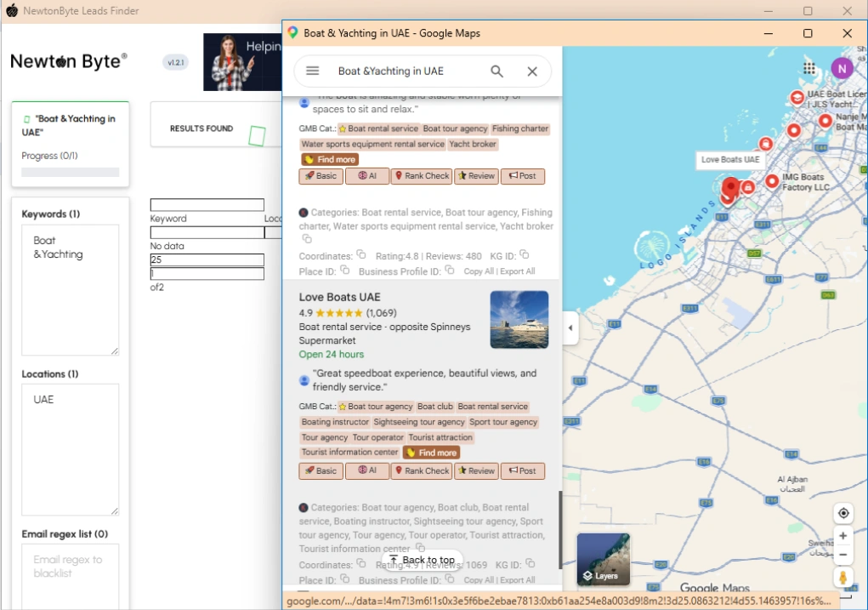This screenshot has width=868, height=610.
Task: Click the Love Boats UAE map label
Action: [x=730, y=160]
